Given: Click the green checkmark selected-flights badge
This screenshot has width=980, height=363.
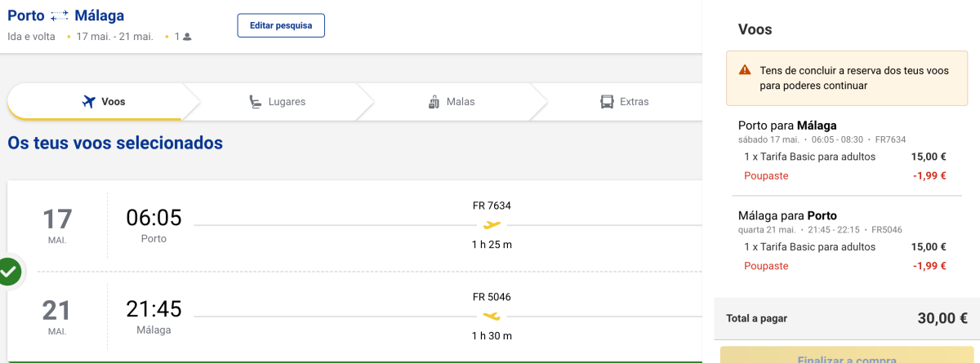Looking at the screenshot, I should (9, 272).
